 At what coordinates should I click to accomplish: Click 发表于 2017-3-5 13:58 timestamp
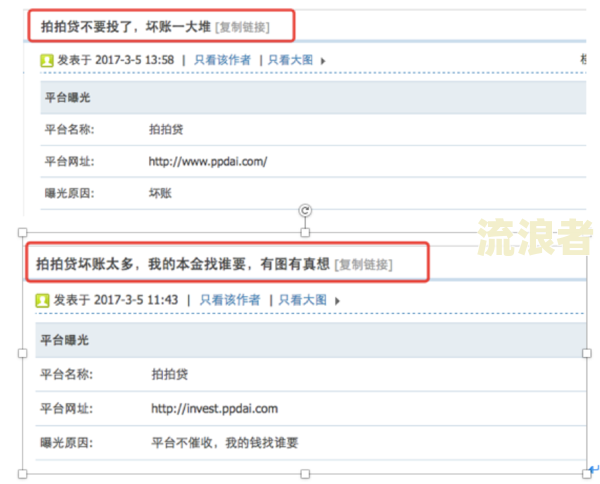coord(116,60)
